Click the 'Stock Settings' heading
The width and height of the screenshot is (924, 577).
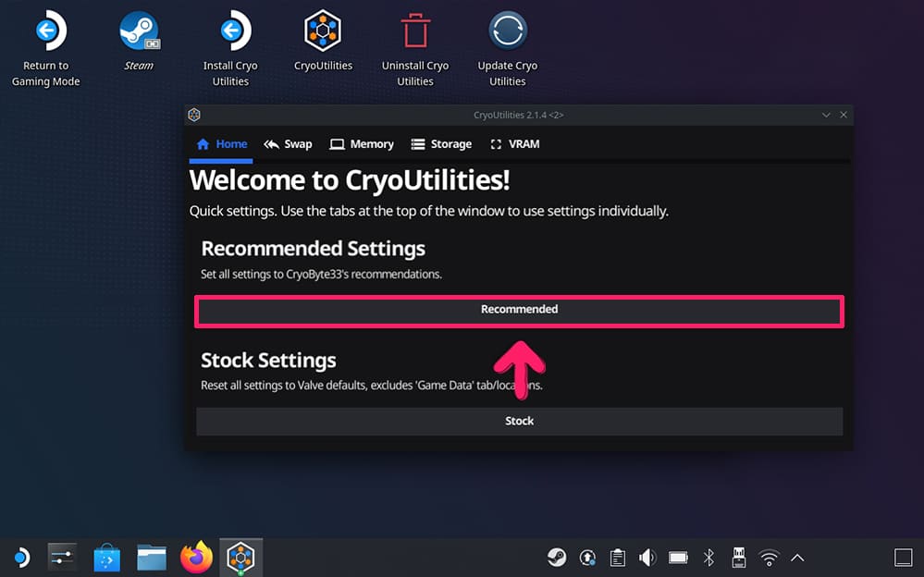(268, 360)
